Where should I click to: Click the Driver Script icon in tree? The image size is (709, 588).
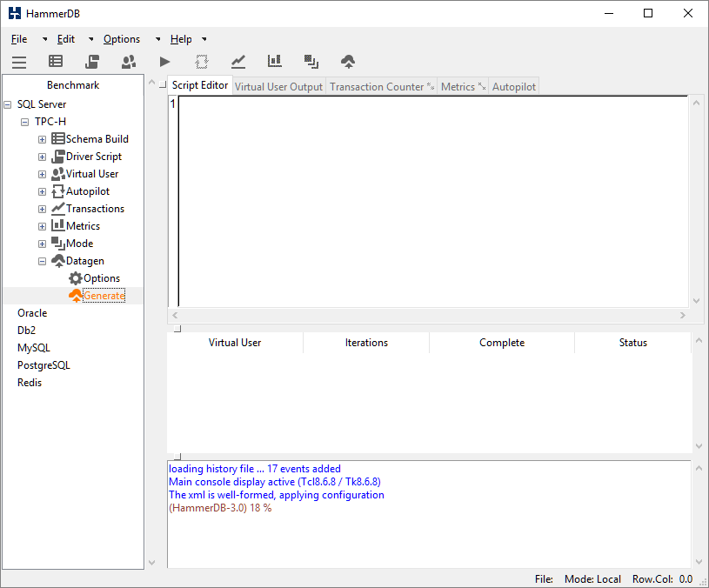click(x=58, y=157)
